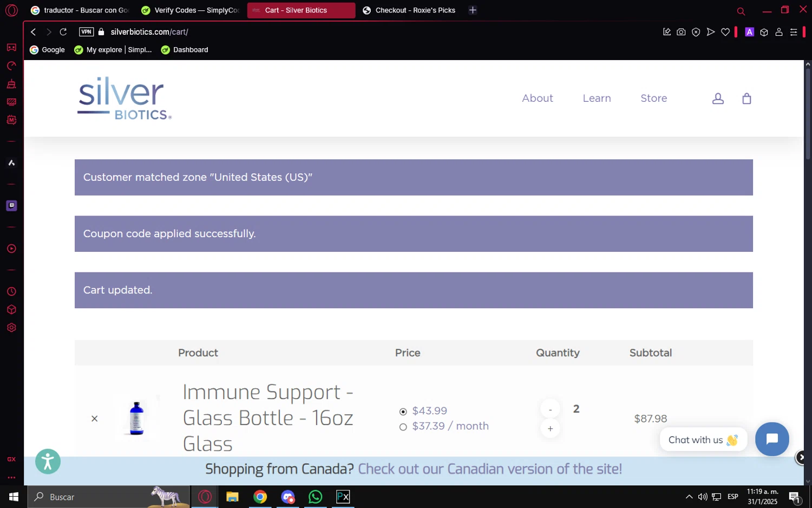
Task: Bookmark page with heart icon
Action: pyautogui.click(x=725, y=32)
